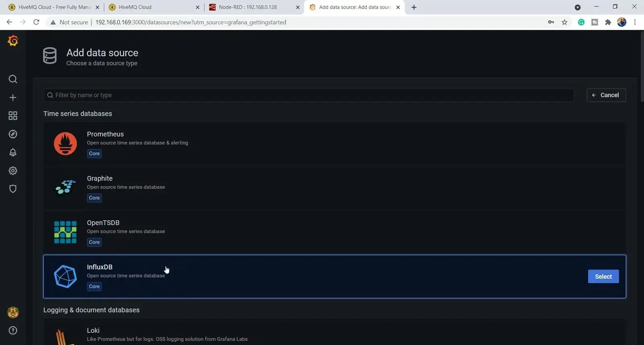644x345 pixels.
Task: Choose the Prometheus data source title
Action: click(105, 134)
